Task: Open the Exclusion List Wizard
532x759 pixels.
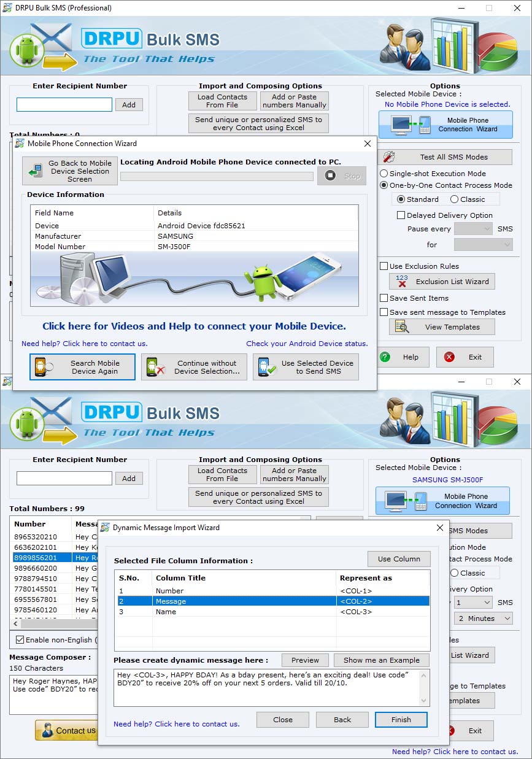Action: pyautogui.click(x=441, y=281)
